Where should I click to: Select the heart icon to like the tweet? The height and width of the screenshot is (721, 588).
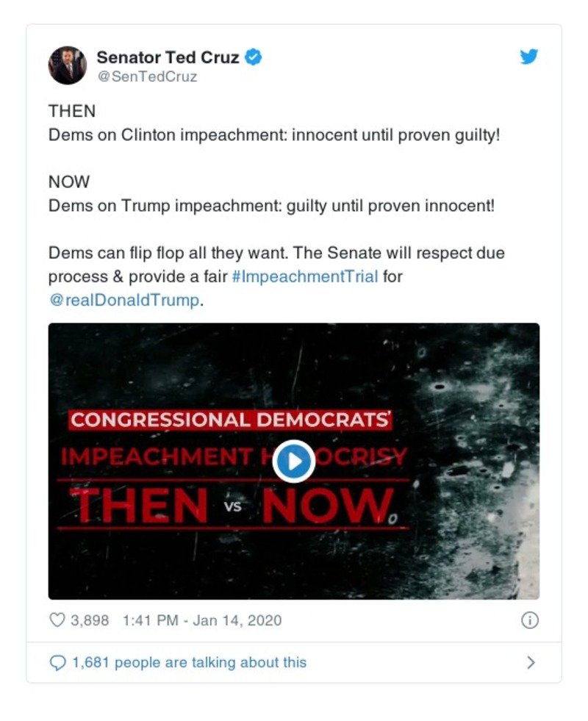coord(57,620)
